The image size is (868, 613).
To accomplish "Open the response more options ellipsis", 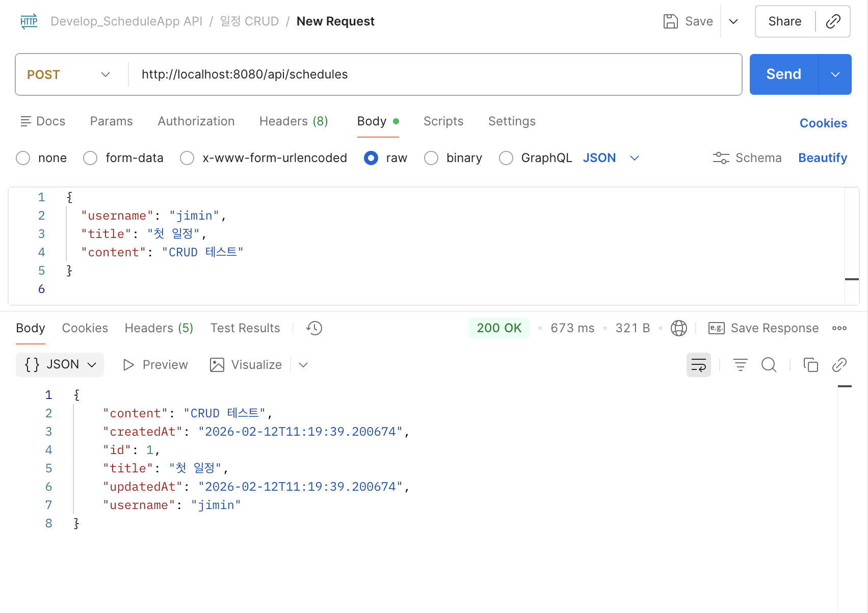I will [x=839, y=328].
